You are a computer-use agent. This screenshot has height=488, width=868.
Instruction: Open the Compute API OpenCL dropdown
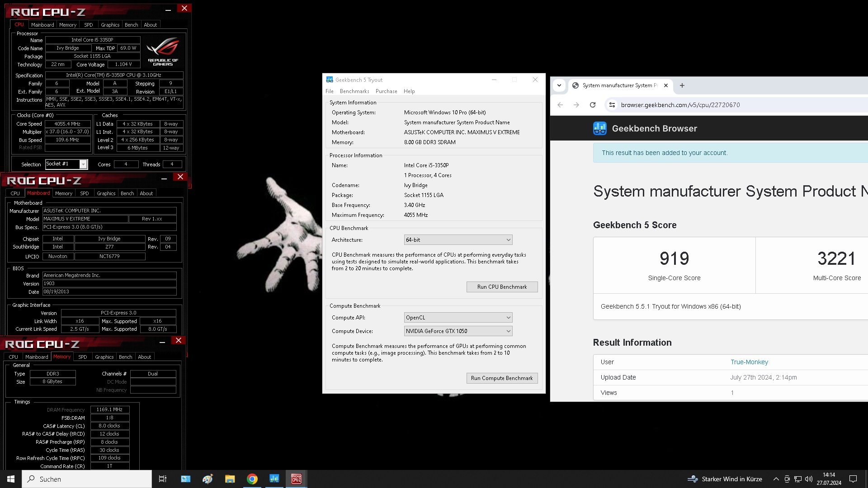[x=458, y=318]
